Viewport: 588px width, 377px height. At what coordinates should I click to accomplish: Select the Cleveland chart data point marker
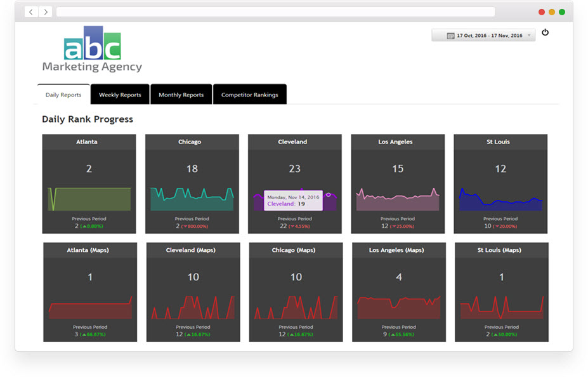point(328,194)
